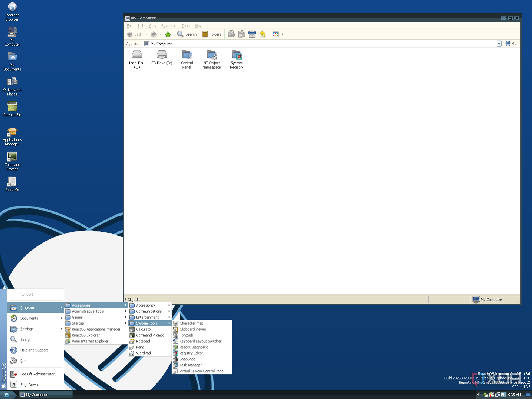Open Run... from Start menu
The height and width of the screenshot is (399, 532).
pyautogui.click(x=36, y=361)
